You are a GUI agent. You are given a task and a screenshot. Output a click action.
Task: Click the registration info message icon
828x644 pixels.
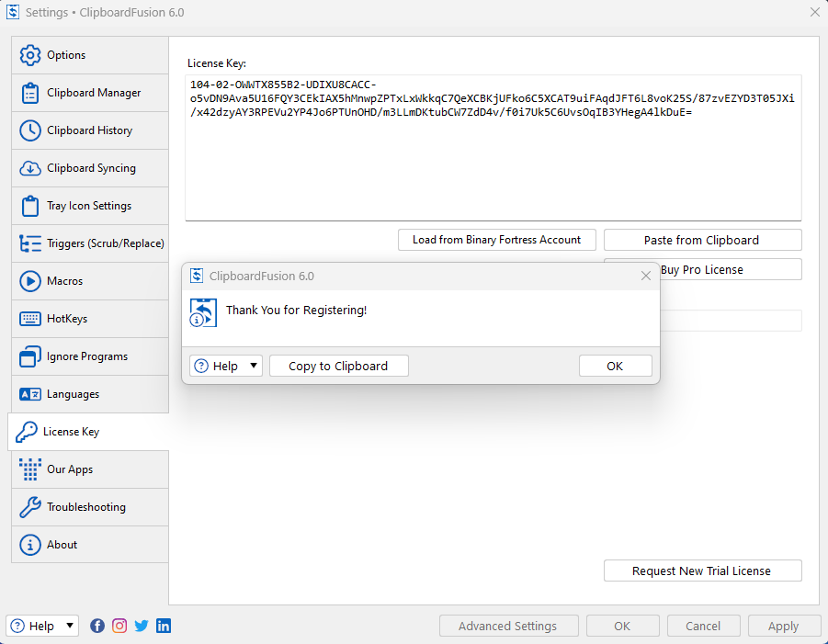(x=203, y=313)
